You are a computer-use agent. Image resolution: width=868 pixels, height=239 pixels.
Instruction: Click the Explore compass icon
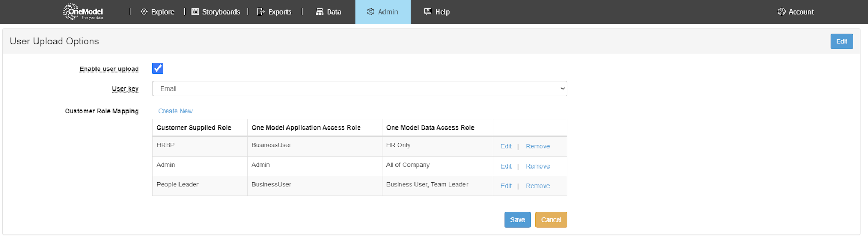pos(144,11)
